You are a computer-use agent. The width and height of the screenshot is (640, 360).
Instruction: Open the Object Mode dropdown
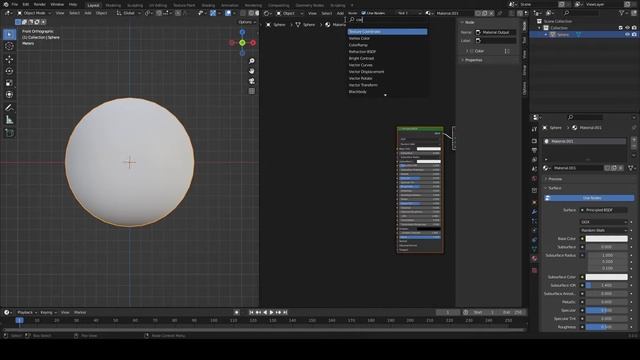coord(34,13)
